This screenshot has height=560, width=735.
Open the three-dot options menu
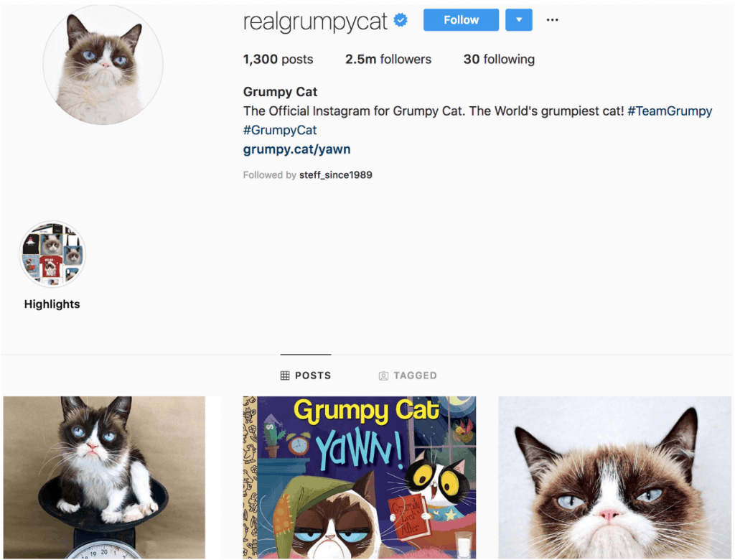pos(552,19)
